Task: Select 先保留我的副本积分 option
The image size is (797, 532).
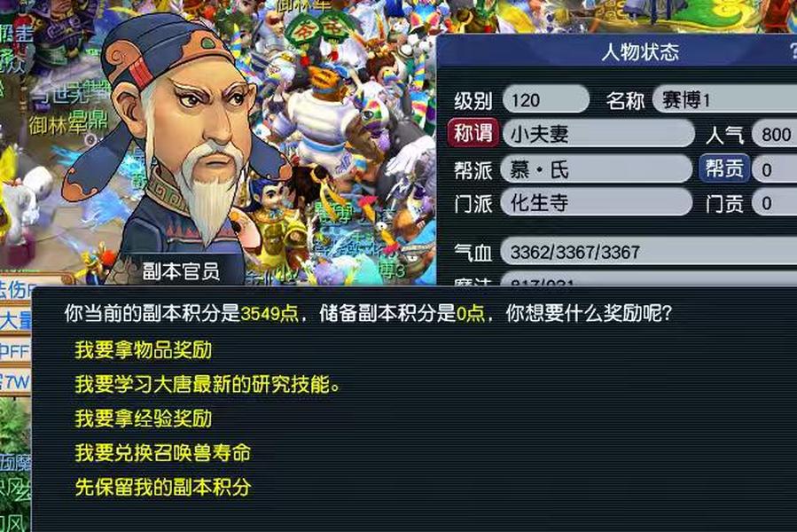Action: coord(162,487)
